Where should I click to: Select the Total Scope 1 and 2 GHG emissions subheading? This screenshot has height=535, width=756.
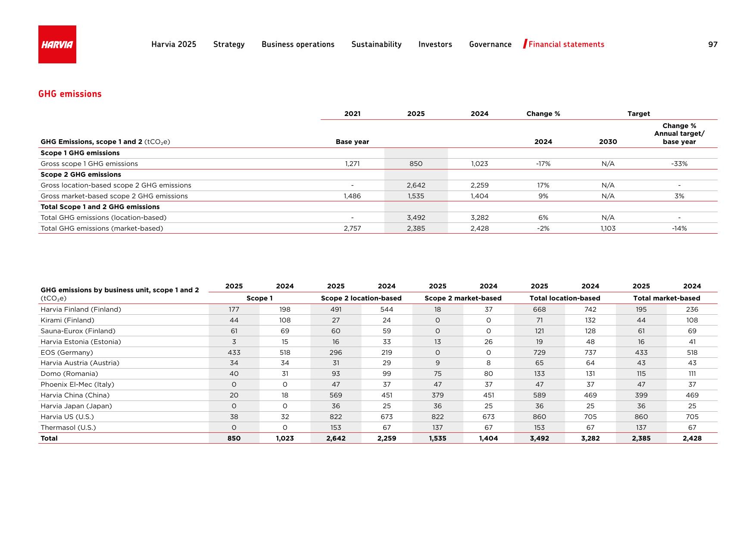click(100, 207)
